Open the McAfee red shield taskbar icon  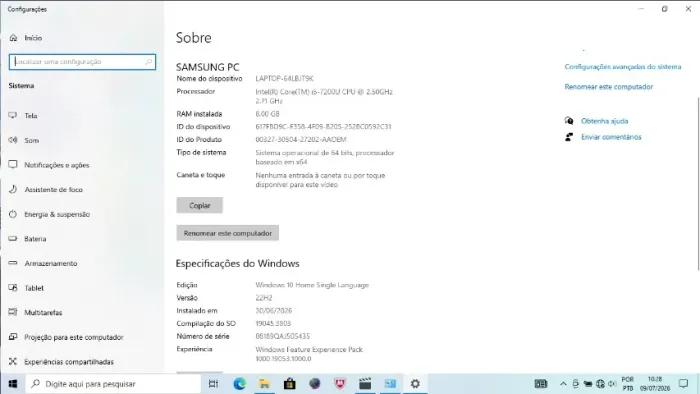coord(340,384)
